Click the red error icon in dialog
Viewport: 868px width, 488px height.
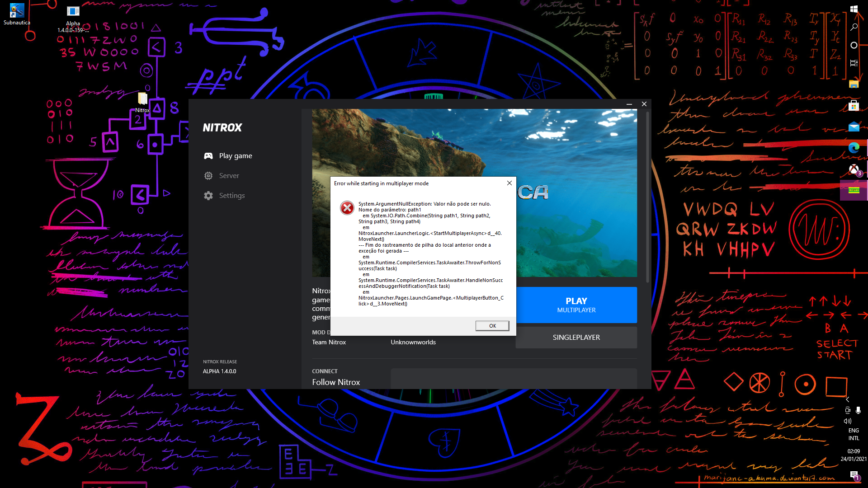[347, 208]
